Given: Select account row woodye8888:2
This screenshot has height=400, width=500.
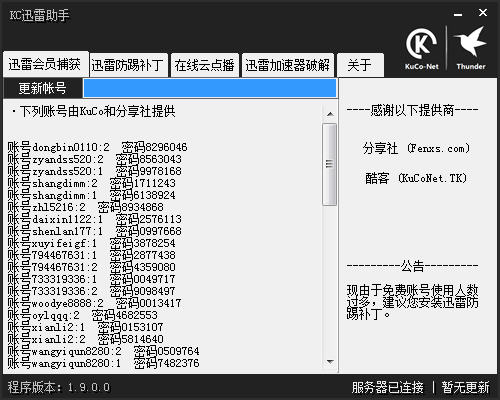Looking at the screenshot, I should pos(95,303).
